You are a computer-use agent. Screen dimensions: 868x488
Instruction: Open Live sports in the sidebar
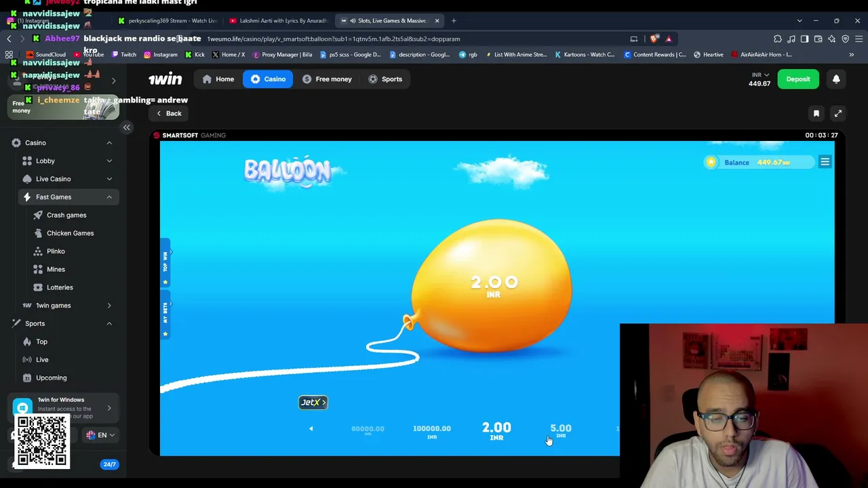point(42,360)
